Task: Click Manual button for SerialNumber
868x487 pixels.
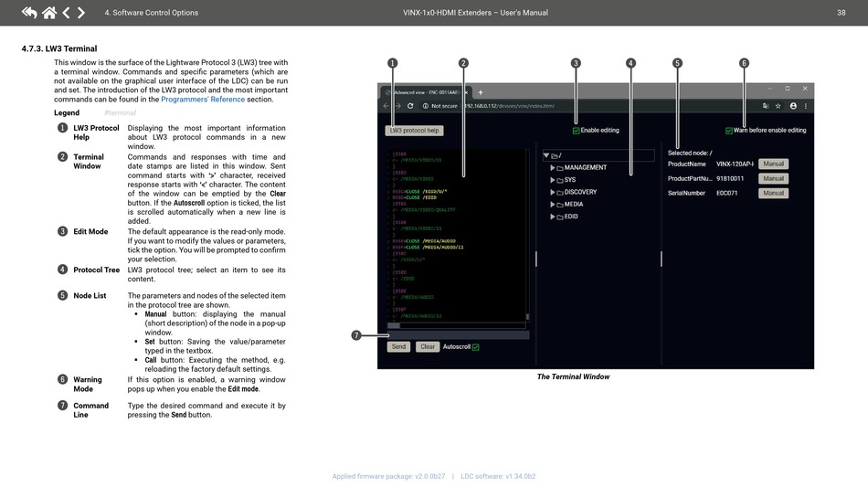Action: [x=773, y=193]
